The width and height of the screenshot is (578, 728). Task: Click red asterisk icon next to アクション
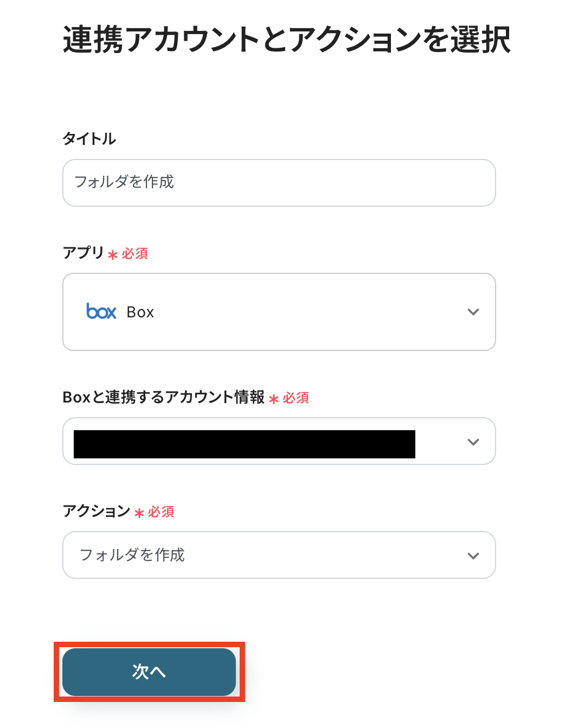click(139, 513)
